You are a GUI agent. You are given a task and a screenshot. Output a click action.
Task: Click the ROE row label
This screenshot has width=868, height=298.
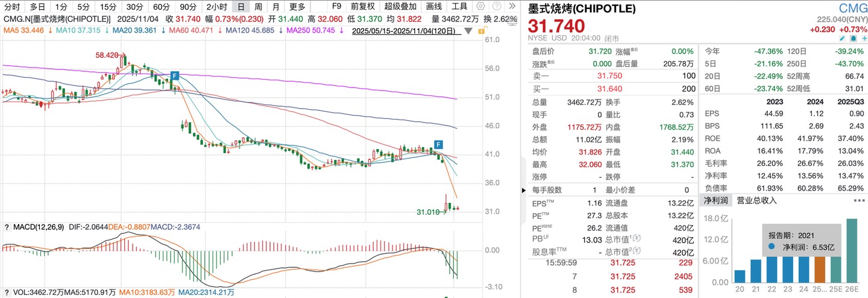tap(713, 138)
